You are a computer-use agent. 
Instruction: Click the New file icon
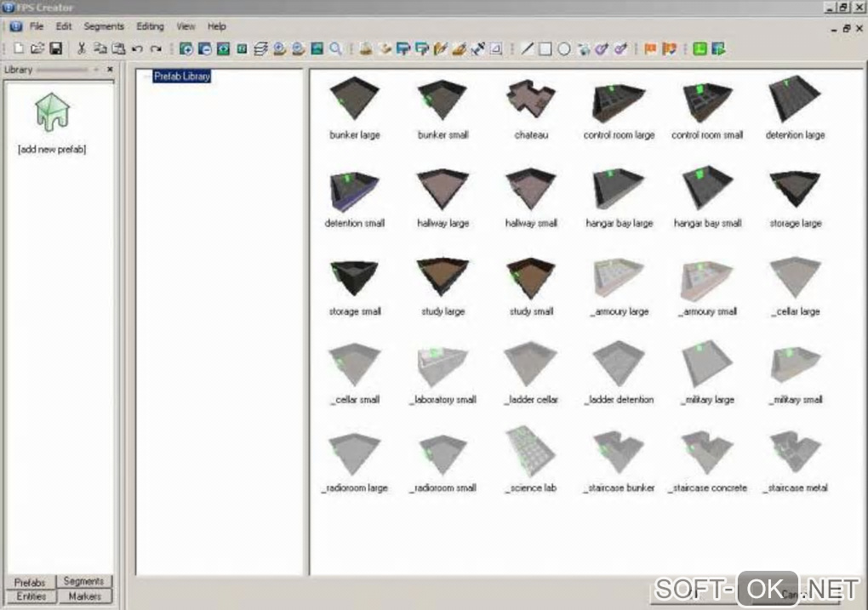tap(19, 48)
